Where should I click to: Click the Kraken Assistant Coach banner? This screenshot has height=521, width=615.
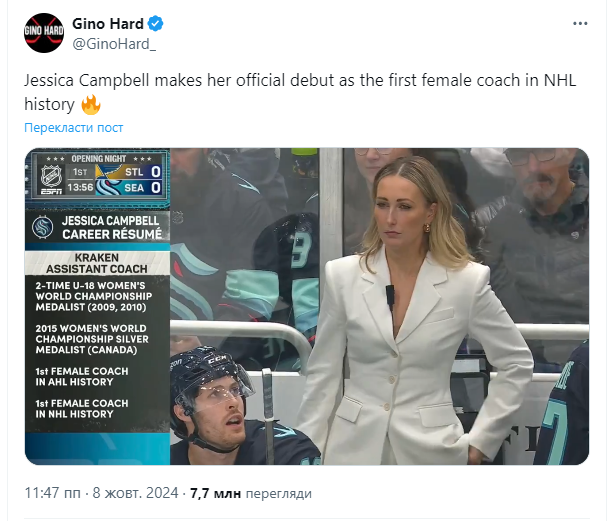[97, 263]
